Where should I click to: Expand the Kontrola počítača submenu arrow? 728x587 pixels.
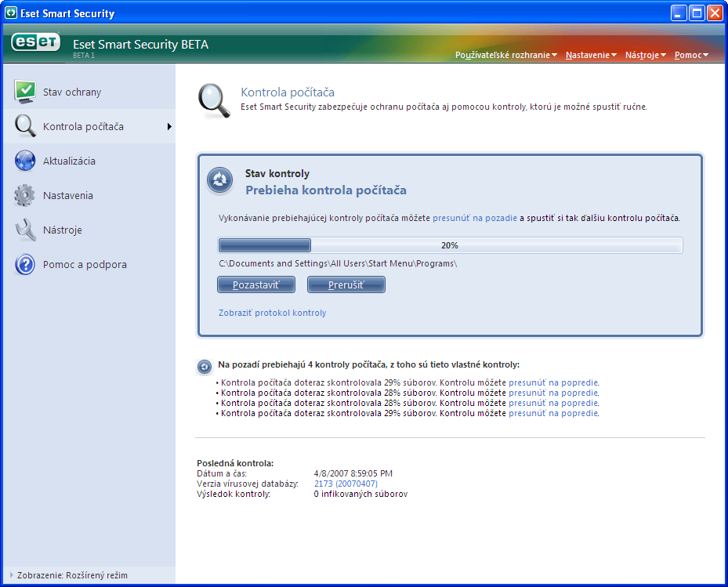169,126
